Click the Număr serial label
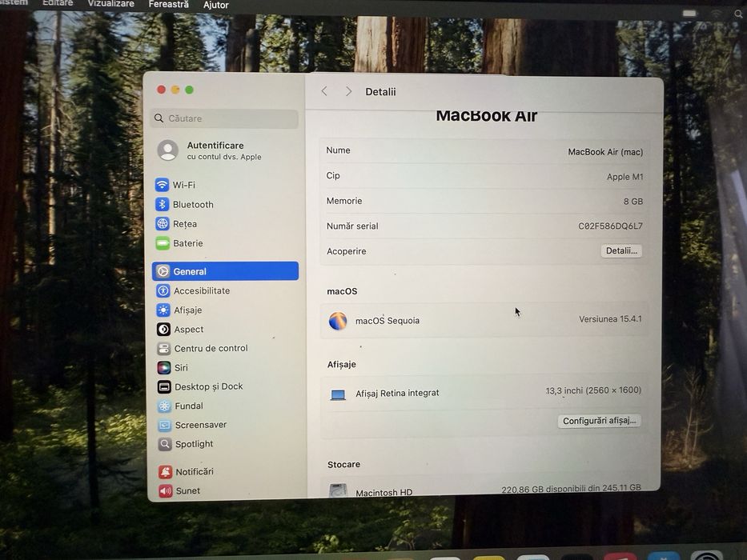The width and height of the screenshot is (747, 560). coord(352,226)
